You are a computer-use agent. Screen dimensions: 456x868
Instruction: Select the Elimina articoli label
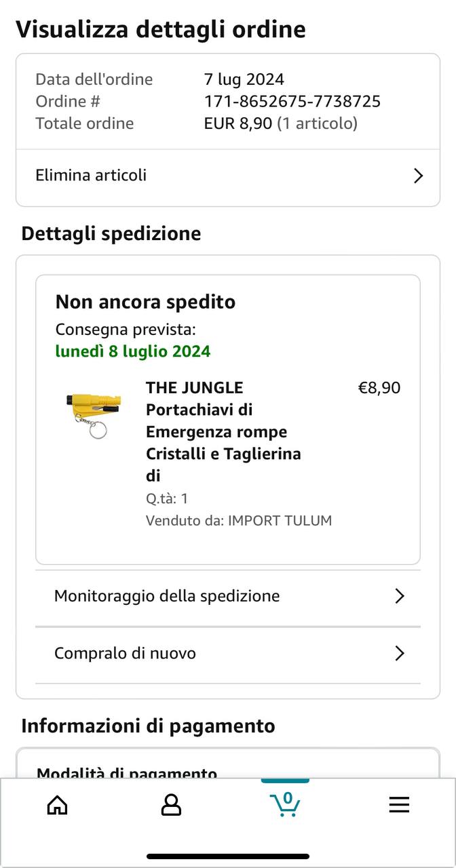point(91,175)
